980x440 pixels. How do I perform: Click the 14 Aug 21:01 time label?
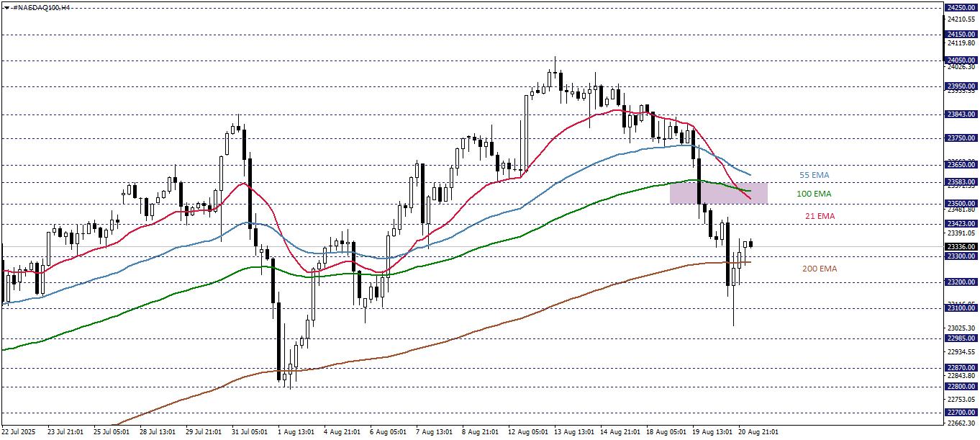[620, 432]
